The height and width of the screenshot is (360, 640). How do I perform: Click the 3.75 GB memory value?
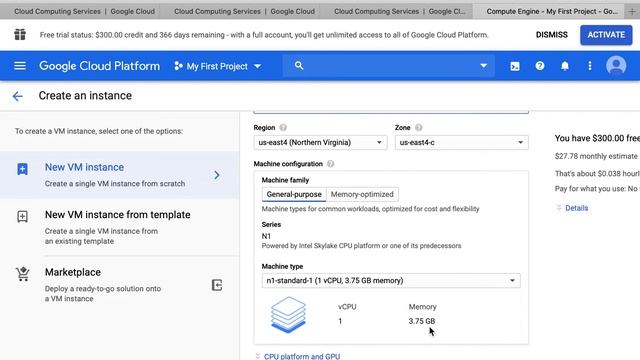[422, 321]
